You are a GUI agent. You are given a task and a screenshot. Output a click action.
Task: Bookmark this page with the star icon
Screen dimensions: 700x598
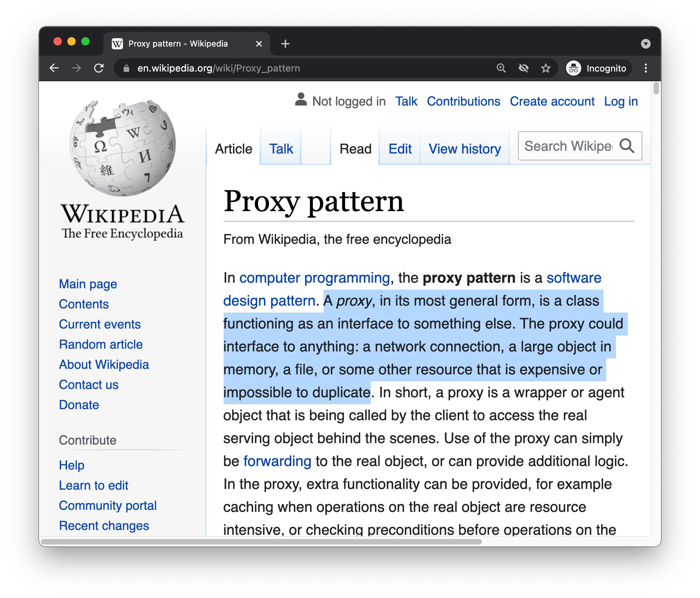[546, 68]
